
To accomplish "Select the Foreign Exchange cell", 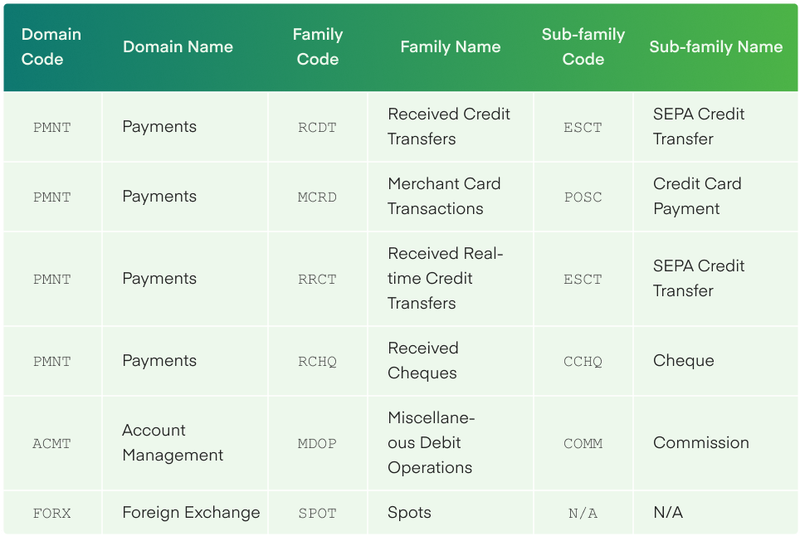I will [x=190, y=513].
